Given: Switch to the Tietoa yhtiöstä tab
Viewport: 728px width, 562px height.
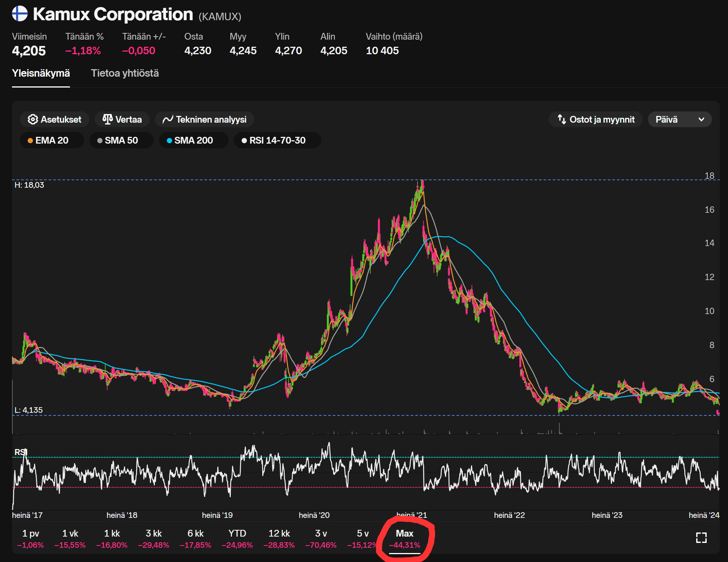Looking at the screenshot, I should [x=125, y=73].
